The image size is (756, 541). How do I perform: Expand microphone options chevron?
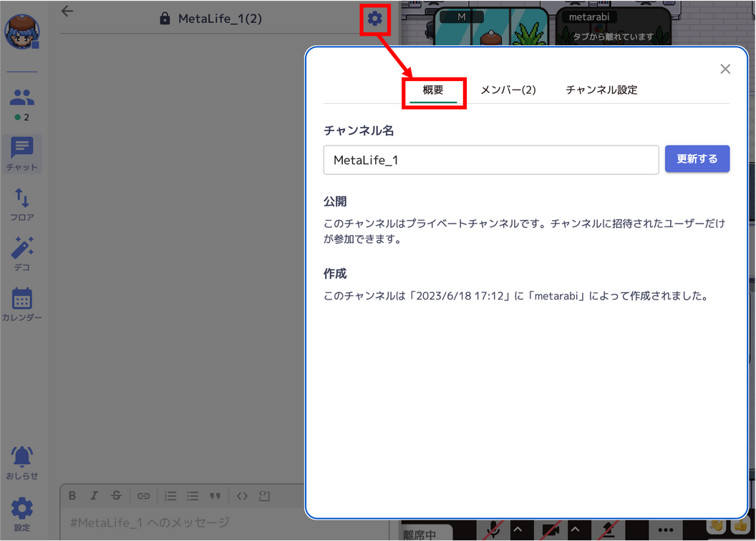[518, 530]
